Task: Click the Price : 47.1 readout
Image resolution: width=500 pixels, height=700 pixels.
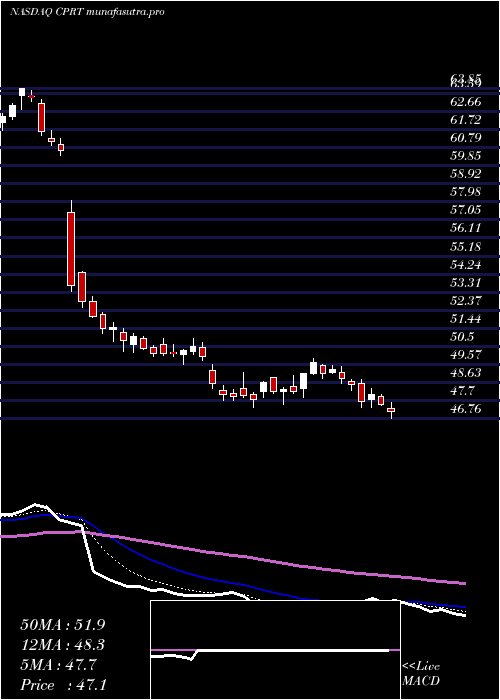Action: pos(63,685)
